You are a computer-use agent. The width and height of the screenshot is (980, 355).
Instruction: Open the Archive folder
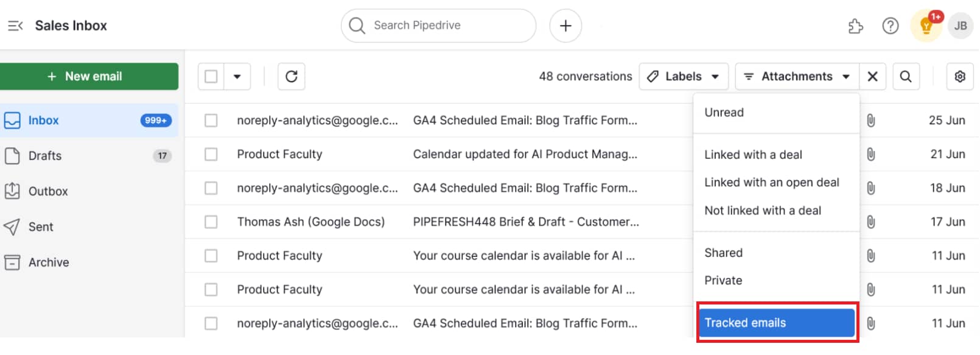(12, 262)
